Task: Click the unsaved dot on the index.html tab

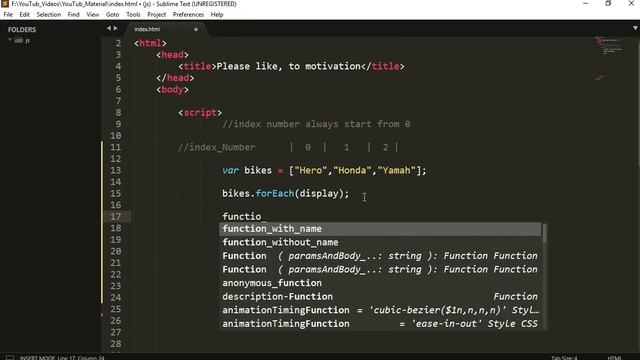Action: 196,29
